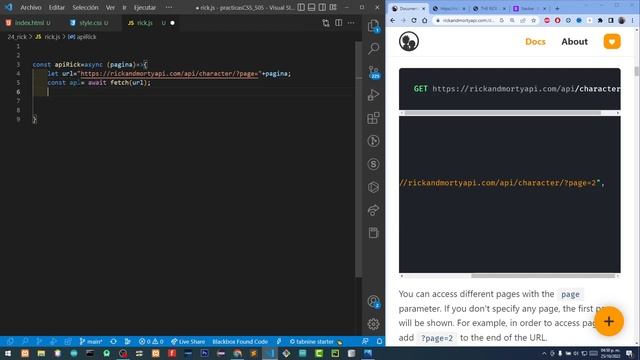Toggle the bottom panel layout button
Image resolution: width=640 pixels, height=360 pixels.
[x=312, y=7]
